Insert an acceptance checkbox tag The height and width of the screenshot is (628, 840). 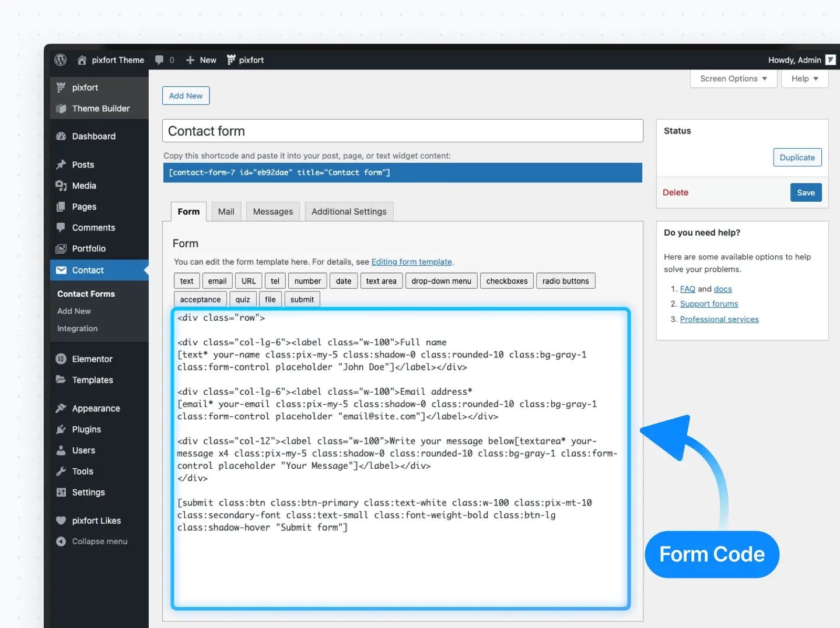coord(200,300)
